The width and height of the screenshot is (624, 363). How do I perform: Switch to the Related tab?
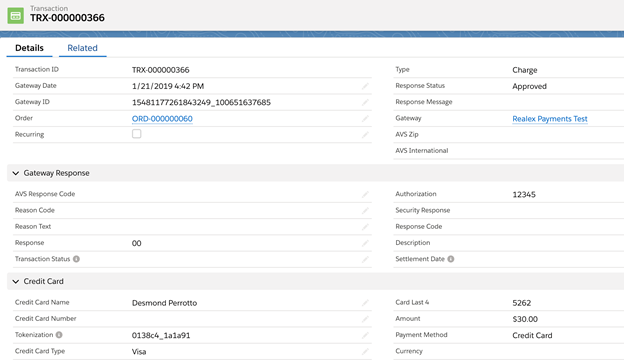(82, 48)
